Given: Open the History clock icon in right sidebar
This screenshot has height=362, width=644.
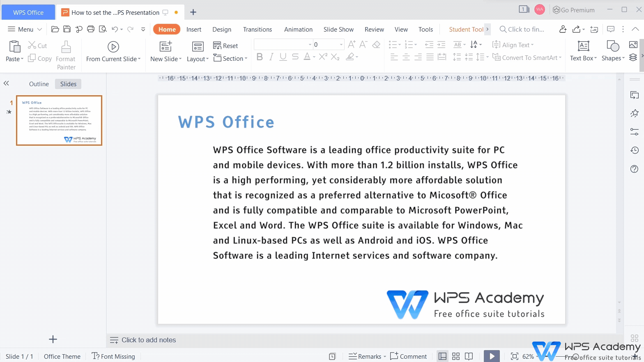Looking at the screenshot, I should 635,150.
